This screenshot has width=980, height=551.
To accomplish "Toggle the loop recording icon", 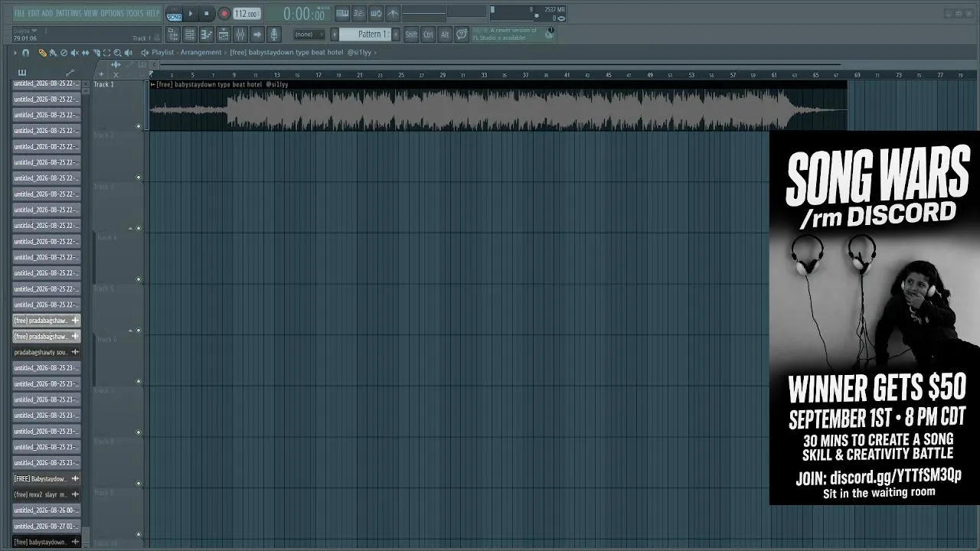I will (x=376, y=14).
